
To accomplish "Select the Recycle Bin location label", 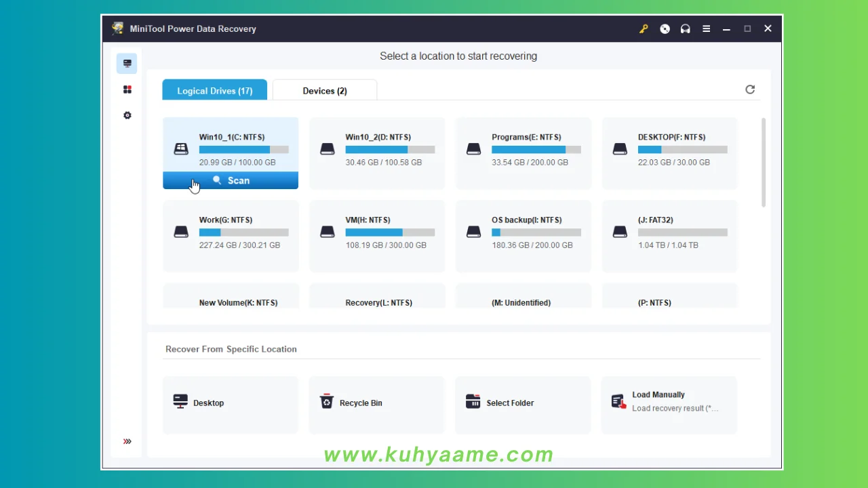I will click(361, 403).
